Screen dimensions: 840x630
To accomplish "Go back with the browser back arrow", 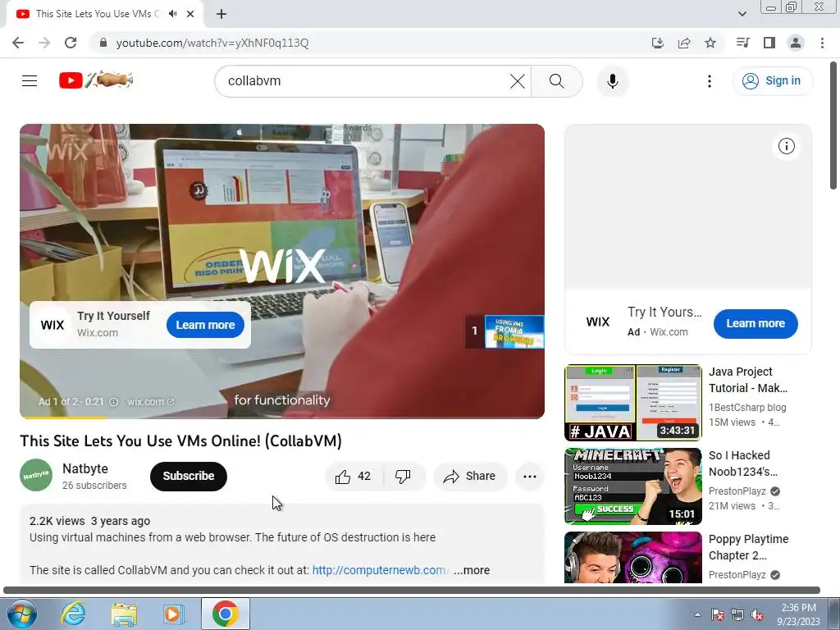I will click(18, 43).
